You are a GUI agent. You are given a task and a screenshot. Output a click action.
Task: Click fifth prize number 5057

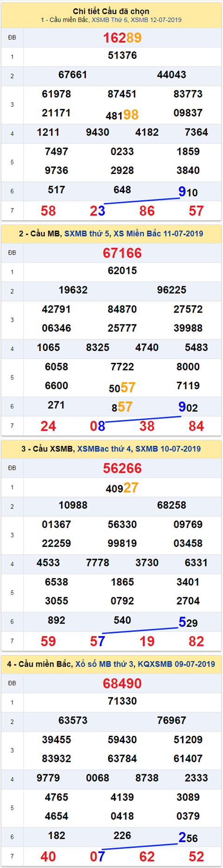pos(122,387)
